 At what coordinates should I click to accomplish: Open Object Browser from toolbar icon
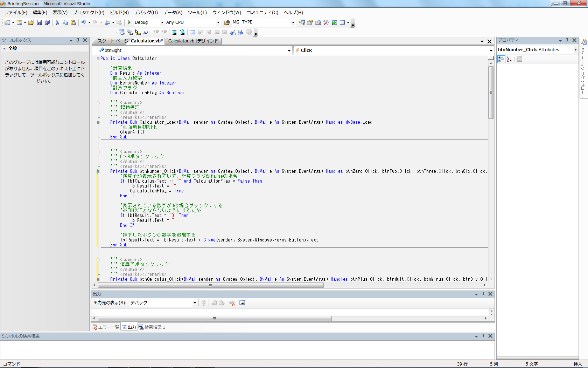[318, 22]
